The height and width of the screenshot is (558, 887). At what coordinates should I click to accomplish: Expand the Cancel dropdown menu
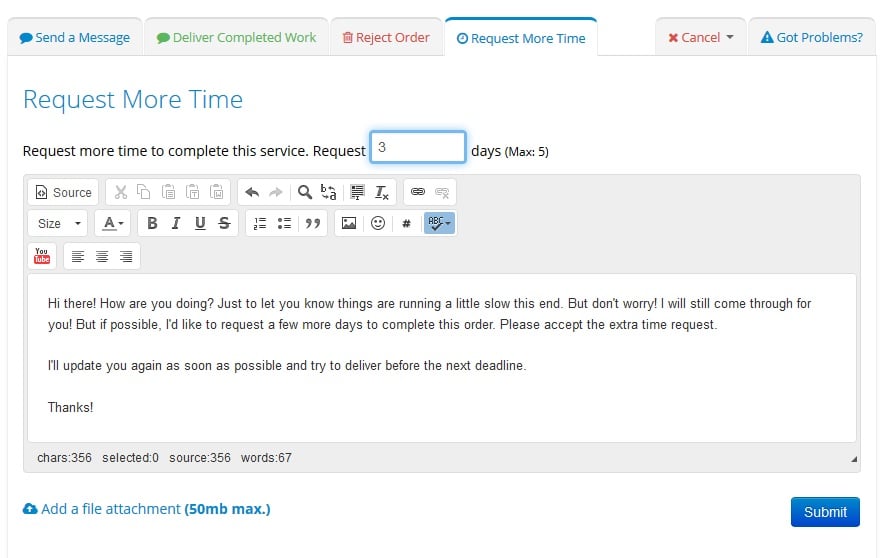[701, 38]
